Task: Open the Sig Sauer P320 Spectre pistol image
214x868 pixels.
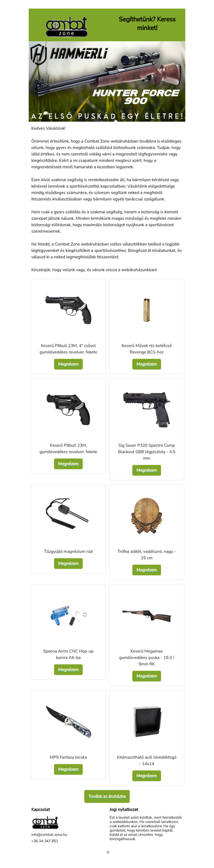Action: pyautogui.click(x=147, y=409)
